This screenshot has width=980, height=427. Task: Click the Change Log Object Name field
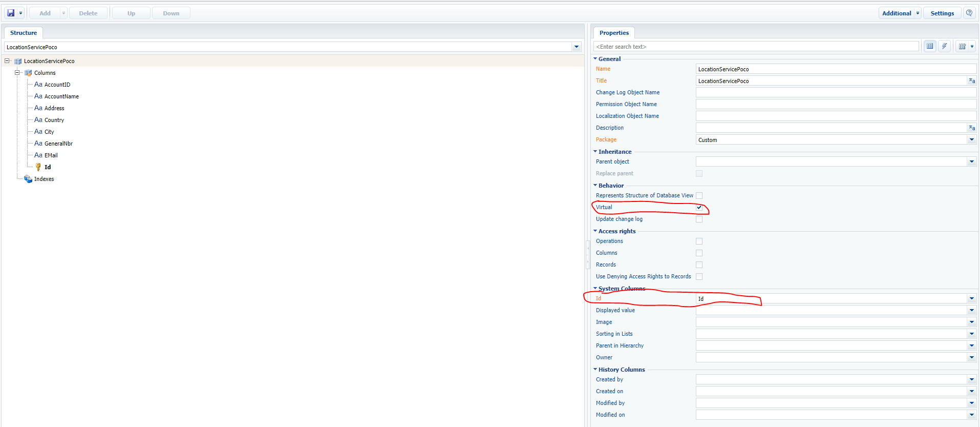(x=836, y=93)
